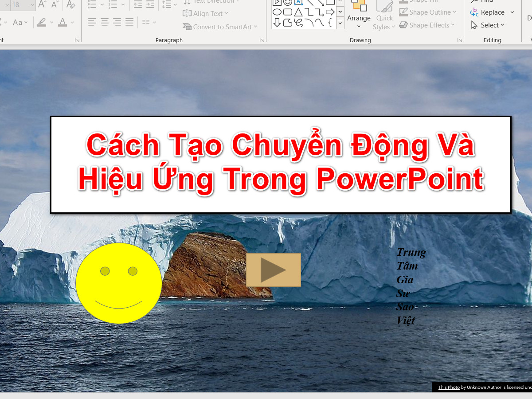Open font color dropdown arrow
The image size is (532, 399).
tap(72, 22)
